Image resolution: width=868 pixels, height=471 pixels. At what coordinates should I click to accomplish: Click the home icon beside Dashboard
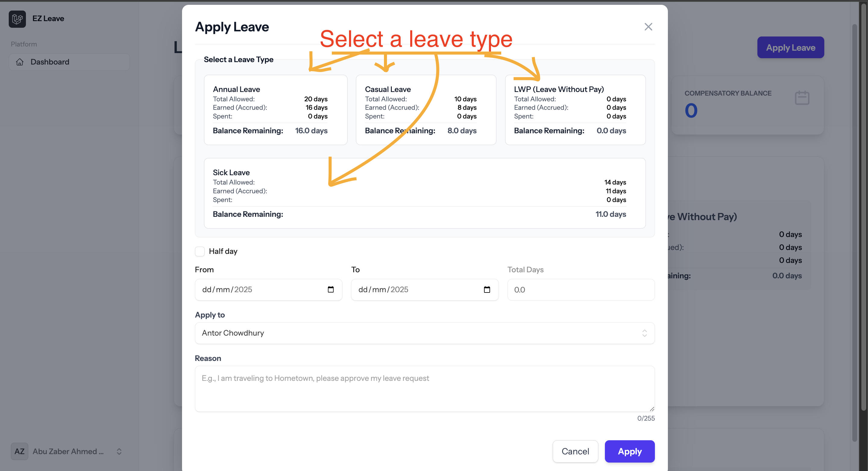[20, 62]
